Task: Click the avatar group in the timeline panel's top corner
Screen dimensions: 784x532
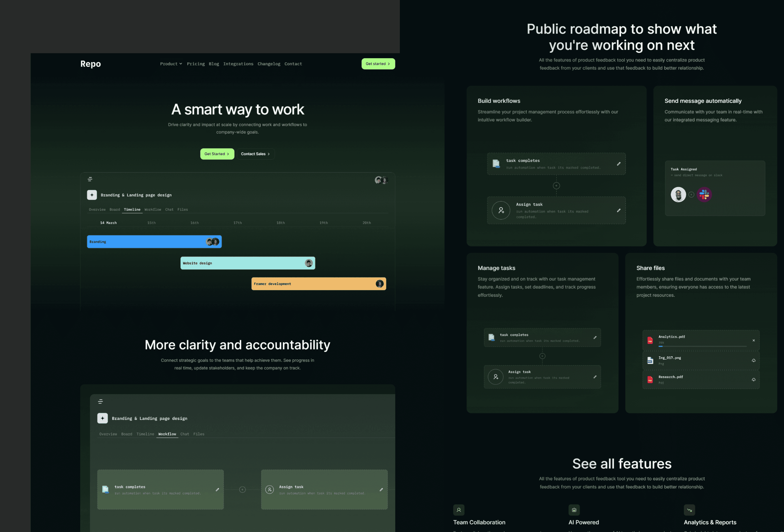Action: (382, 180)
